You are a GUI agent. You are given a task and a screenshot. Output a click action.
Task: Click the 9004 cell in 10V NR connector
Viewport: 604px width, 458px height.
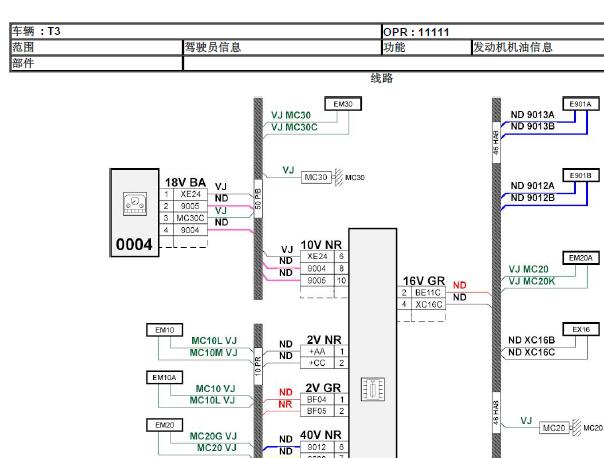(x=317, y=268)
